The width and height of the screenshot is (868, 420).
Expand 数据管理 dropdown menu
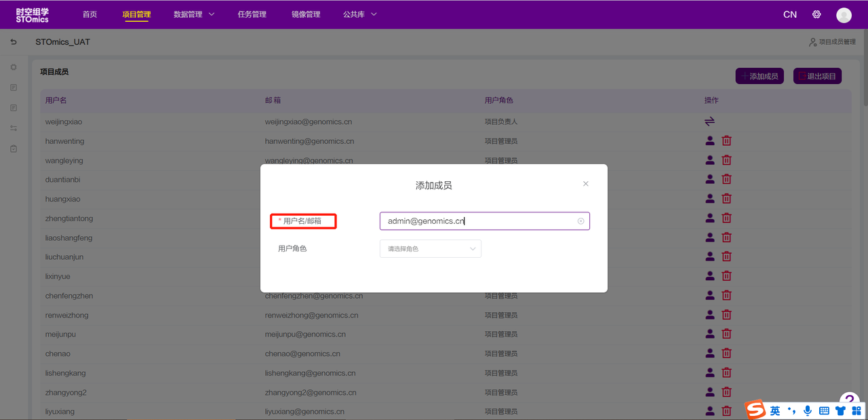[194, 14]
